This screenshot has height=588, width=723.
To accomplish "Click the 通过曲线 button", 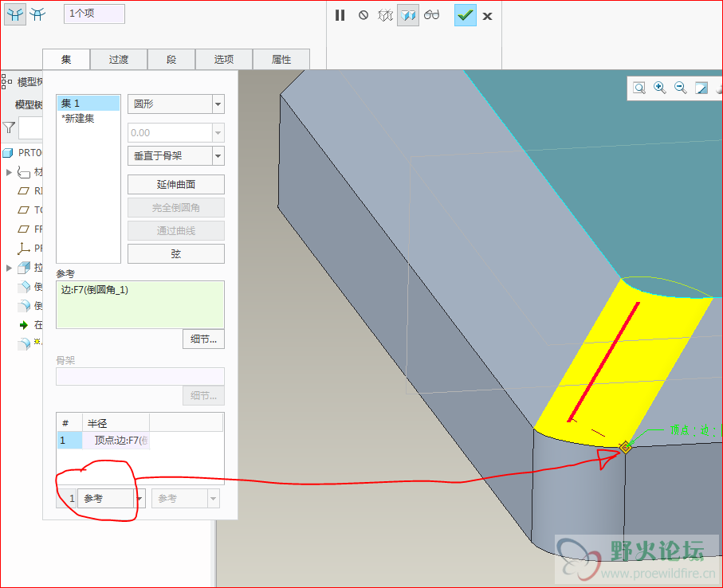I will [x=176, y=231].
